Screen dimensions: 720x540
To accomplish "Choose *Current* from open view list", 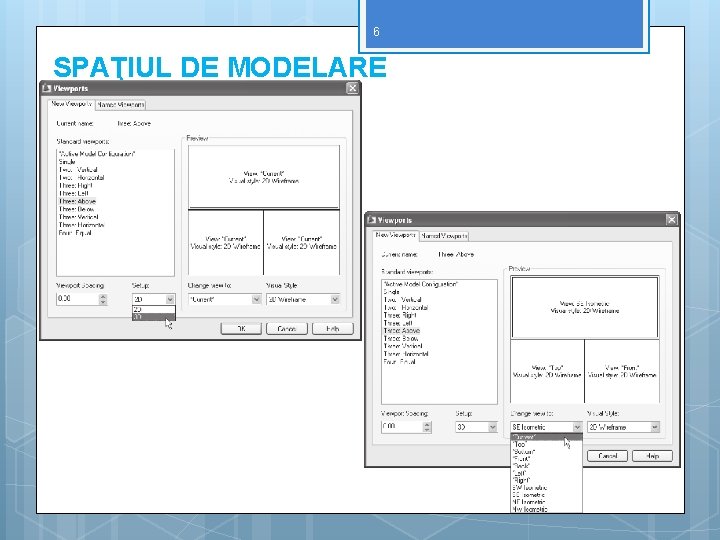I will click(x=546, y=437).
